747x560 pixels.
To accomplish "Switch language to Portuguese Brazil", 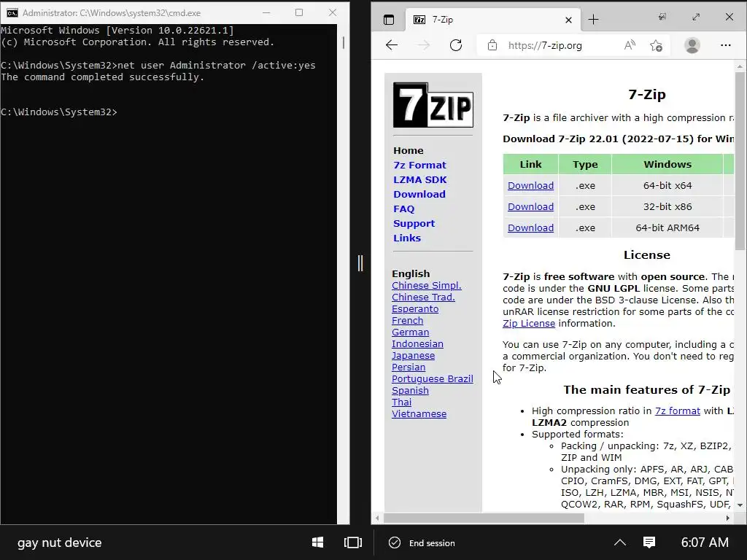I will [x=432, y=379].
